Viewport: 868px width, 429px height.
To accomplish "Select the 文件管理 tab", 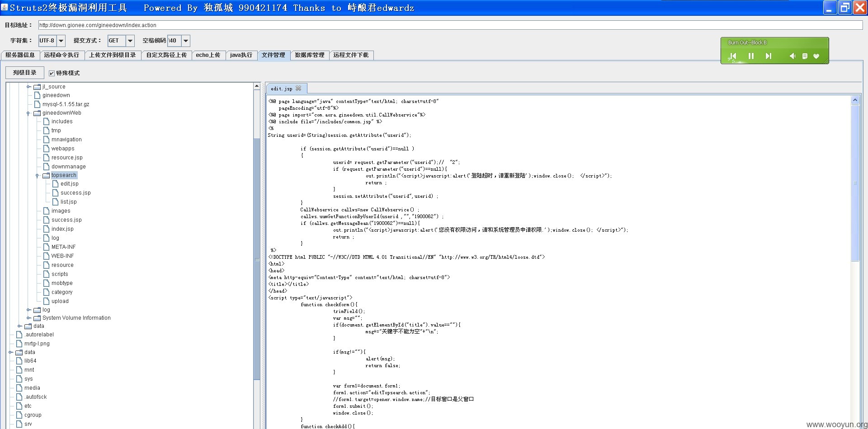I will coord(274,55).
